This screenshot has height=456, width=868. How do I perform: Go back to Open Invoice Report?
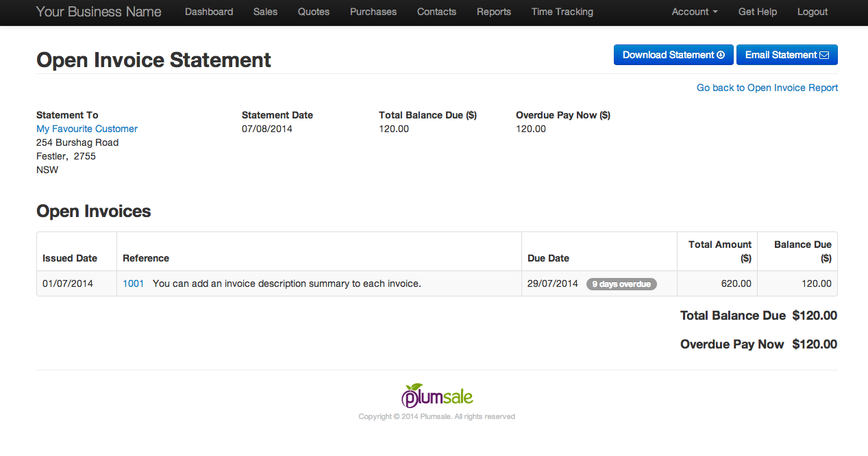coord(767,88)
